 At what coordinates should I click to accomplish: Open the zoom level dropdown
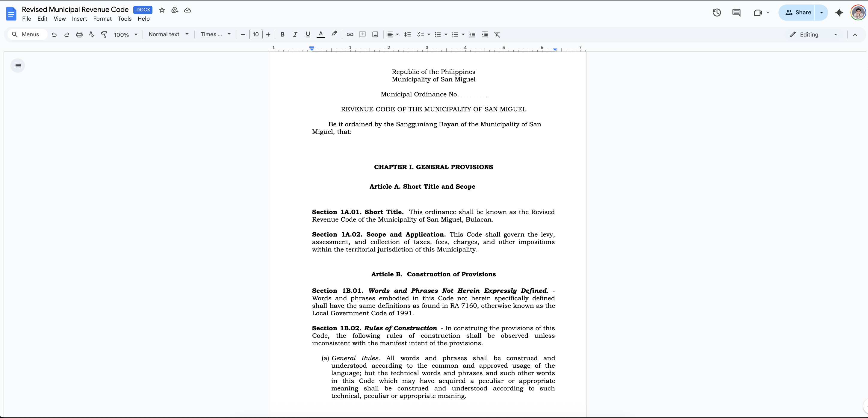click(126, 34)
